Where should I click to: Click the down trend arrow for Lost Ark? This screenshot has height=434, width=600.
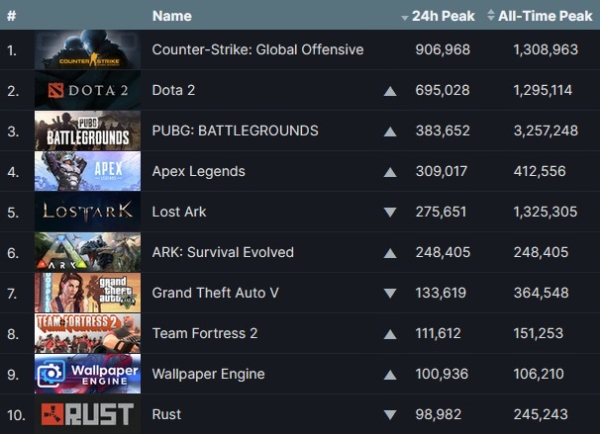[390, 212]
